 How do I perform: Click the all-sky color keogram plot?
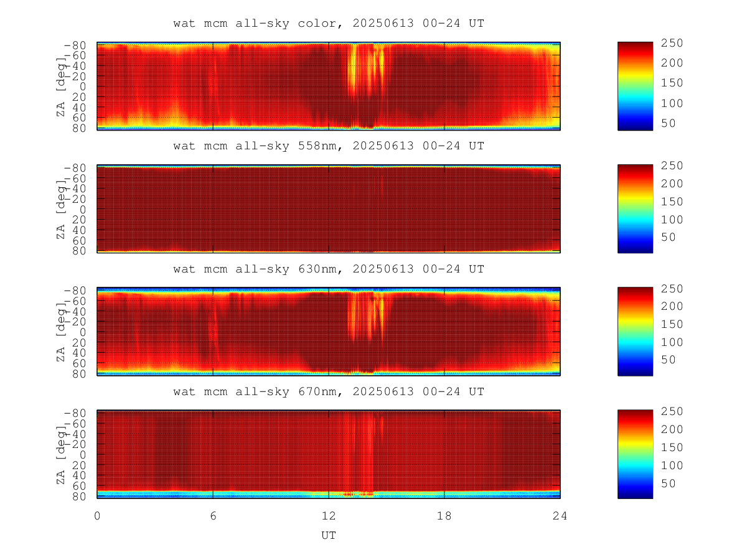(x=329, y=86)
